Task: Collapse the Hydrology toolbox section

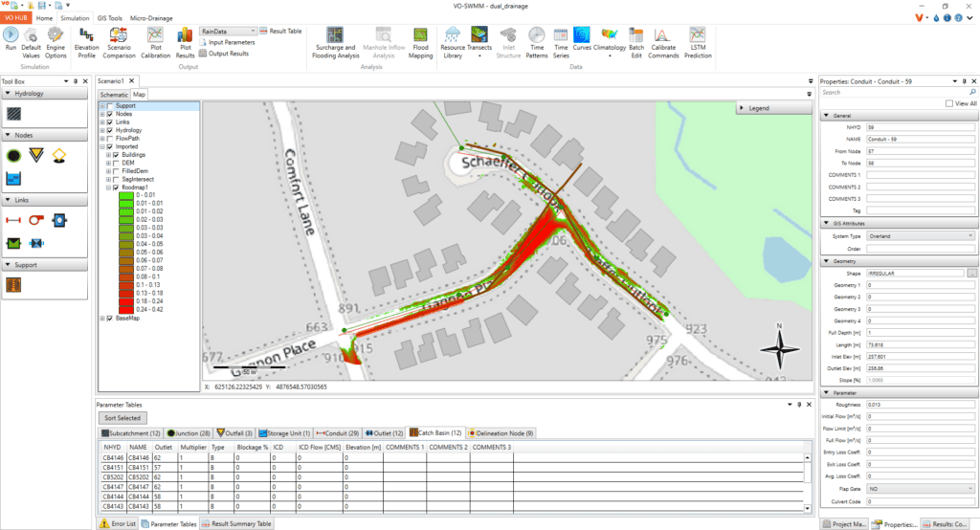Action: click(x=8, y=93)
